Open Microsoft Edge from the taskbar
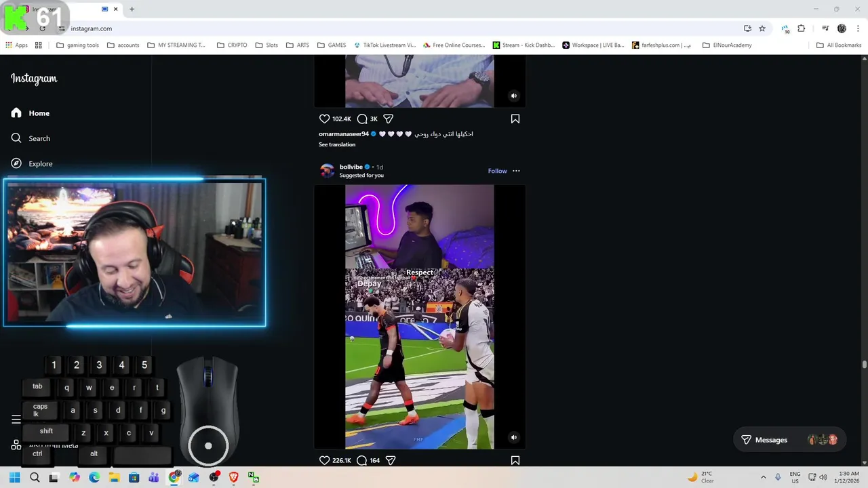Viewport: 868px width, 488px height. click(94, 478)
